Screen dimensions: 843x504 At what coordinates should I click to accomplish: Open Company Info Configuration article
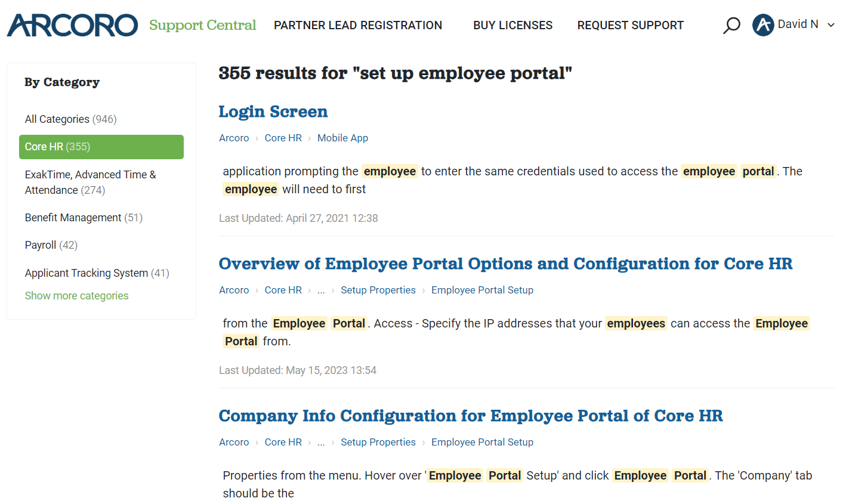[471, 416]
